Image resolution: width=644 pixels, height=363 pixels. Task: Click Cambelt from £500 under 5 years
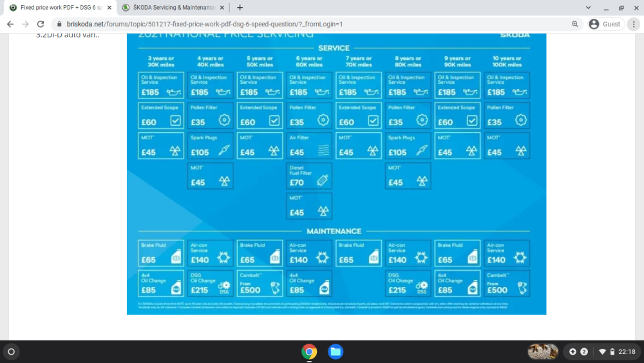point(260,284)
